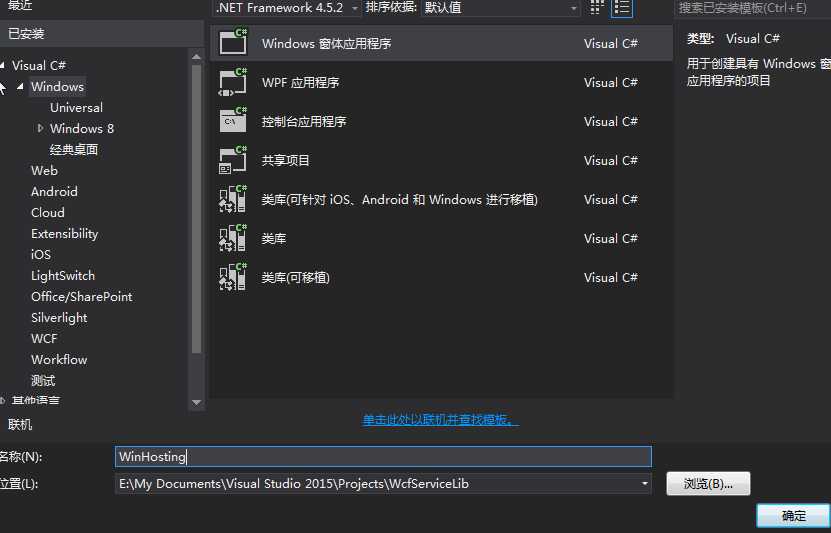Viewport: 831px width, 533px height.
Task: Select the Web category
Action: tap(45, 171)
